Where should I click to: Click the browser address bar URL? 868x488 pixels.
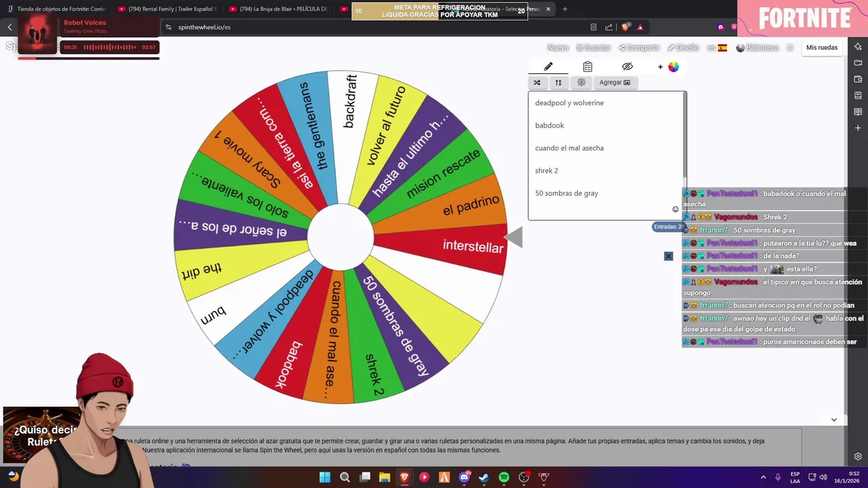pos(204,27)
